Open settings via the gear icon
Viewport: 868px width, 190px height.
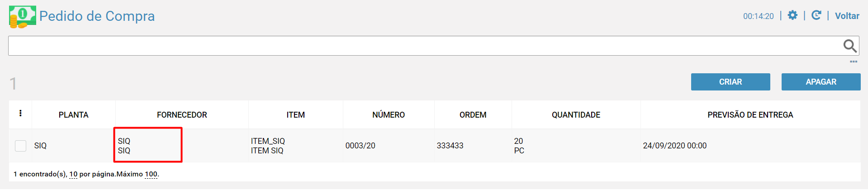click(792, 15)
